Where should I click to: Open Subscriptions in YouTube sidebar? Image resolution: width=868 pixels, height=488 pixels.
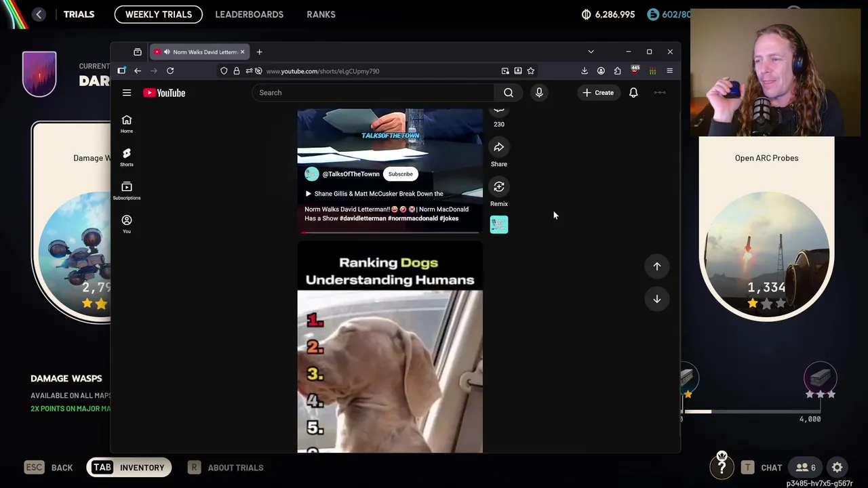click(x=127, y=190)
